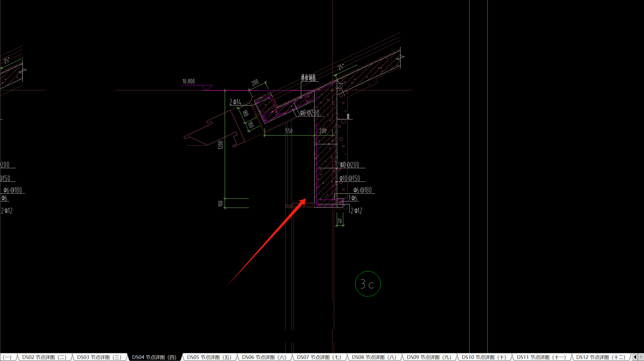The image size is (644, 361).
Task: Select the 2Φ14 rebar label
Action: click(235, 102)
